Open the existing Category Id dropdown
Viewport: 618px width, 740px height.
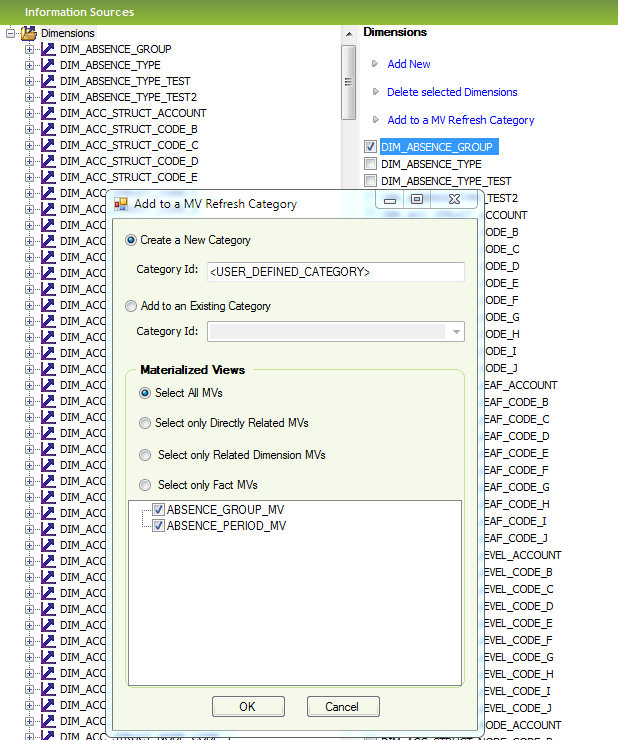[x=456, y=331]
